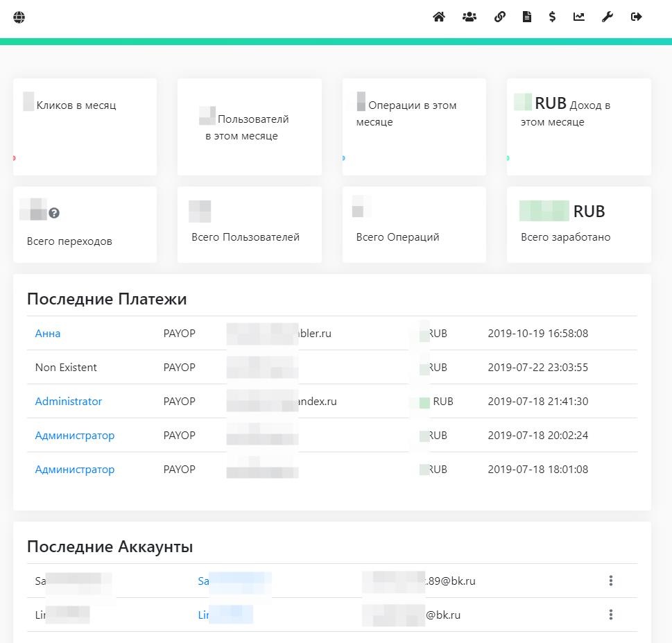This screenshot has height=643, width=672.
Task: Go to the home dashboard icon
Action: point(439,17)
